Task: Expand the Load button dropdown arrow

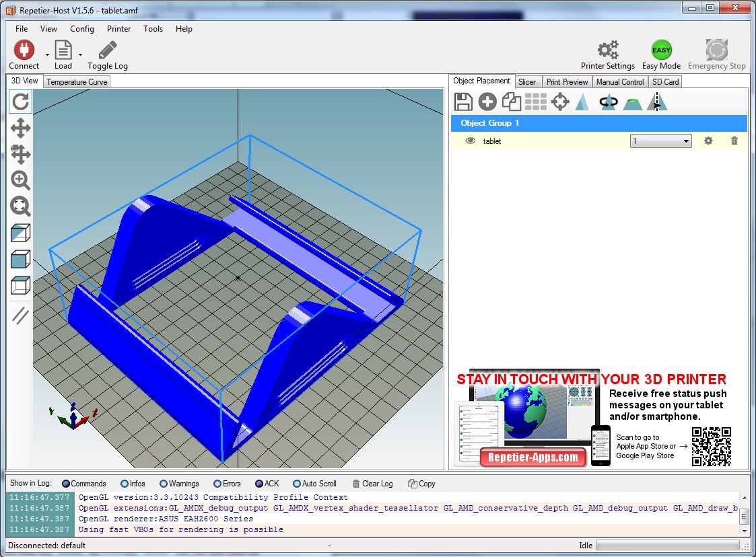Action: click(x=80, y=54)
